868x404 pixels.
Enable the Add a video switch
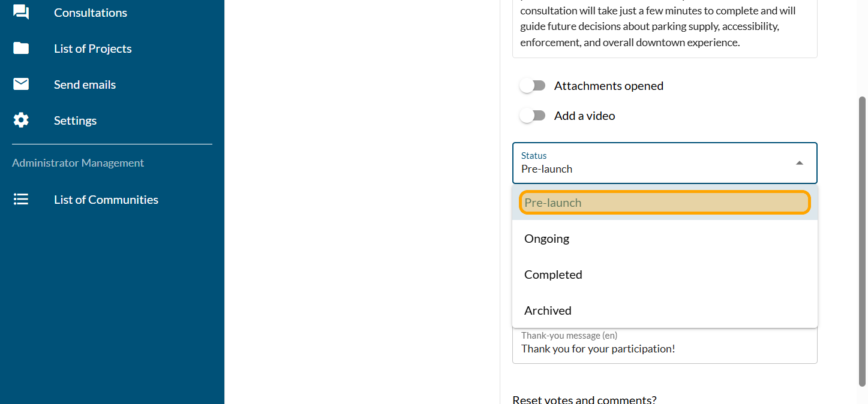pyautogui.click(x=532, y=116)
